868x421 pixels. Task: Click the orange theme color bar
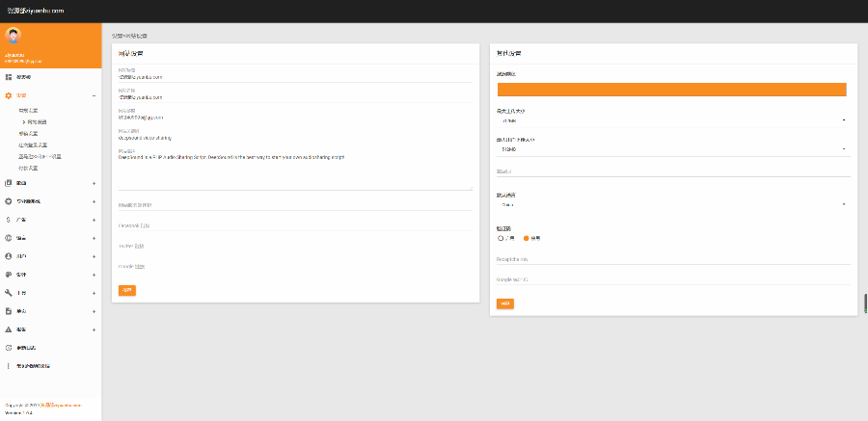[672, 89]
